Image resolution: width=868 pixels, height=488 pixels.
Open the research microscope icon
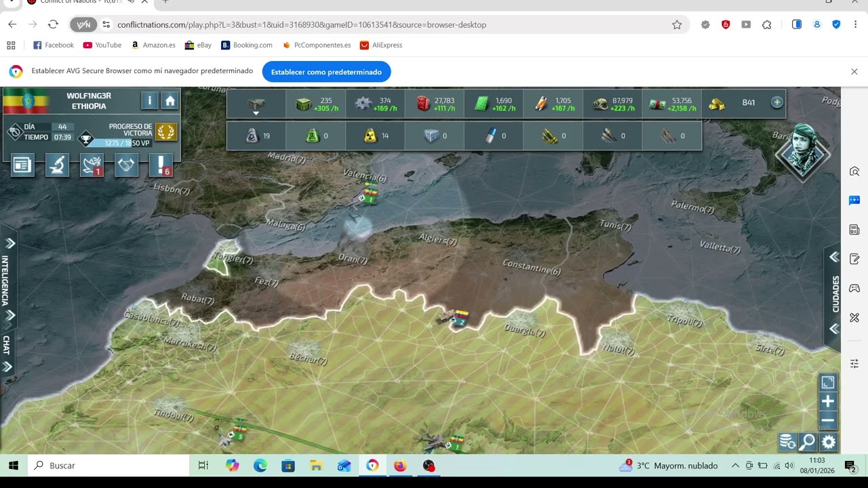click(57, 165)
